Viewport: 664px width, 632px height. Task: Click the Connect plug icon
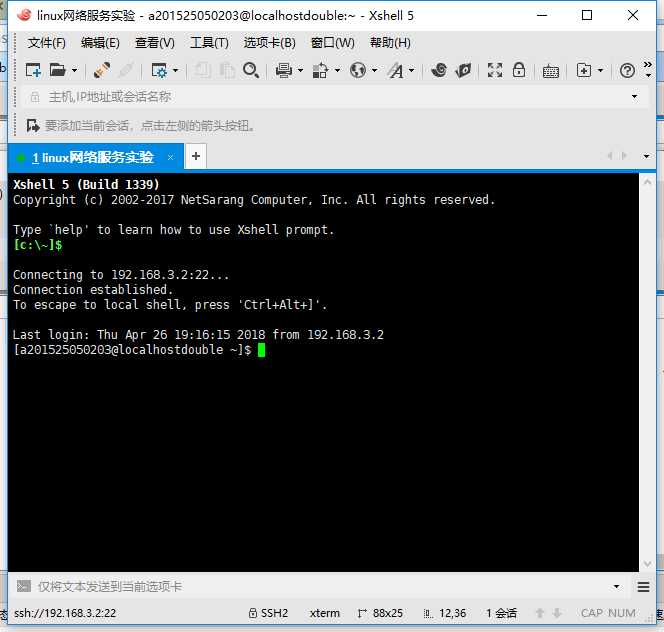(102, 70)
